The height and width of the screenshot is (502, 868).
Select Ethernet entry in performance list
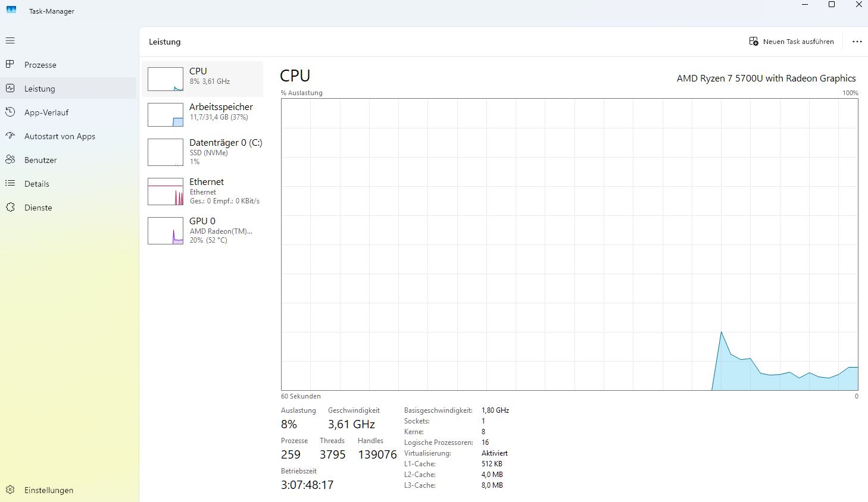202,192
